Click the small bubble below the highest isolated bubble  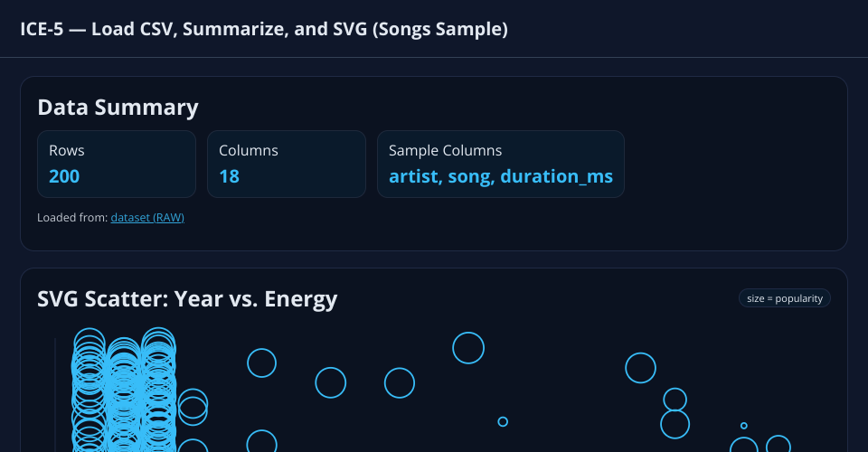click(x=503, y=421)
